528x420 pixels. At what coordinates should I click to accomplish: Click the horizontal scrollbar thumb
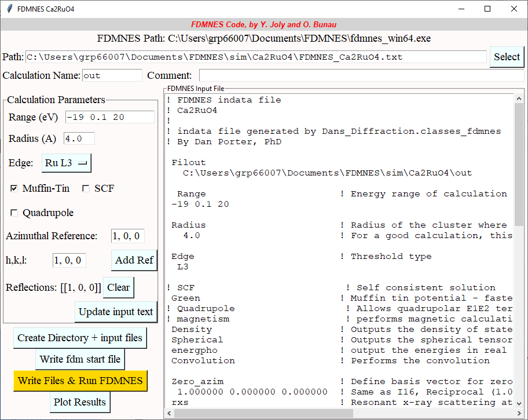263,413
